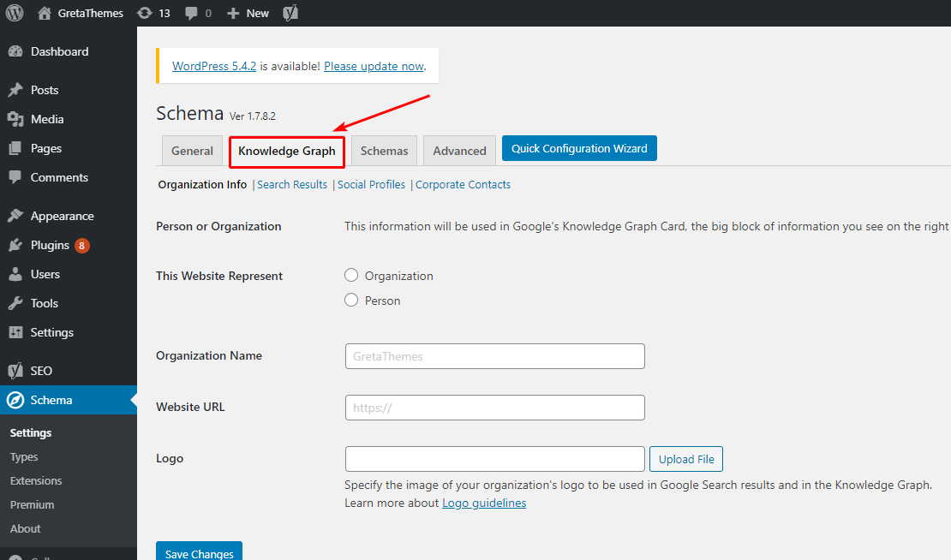
Task: Click the Yoast SEO icon in admin bar
Action: point(291,13)
